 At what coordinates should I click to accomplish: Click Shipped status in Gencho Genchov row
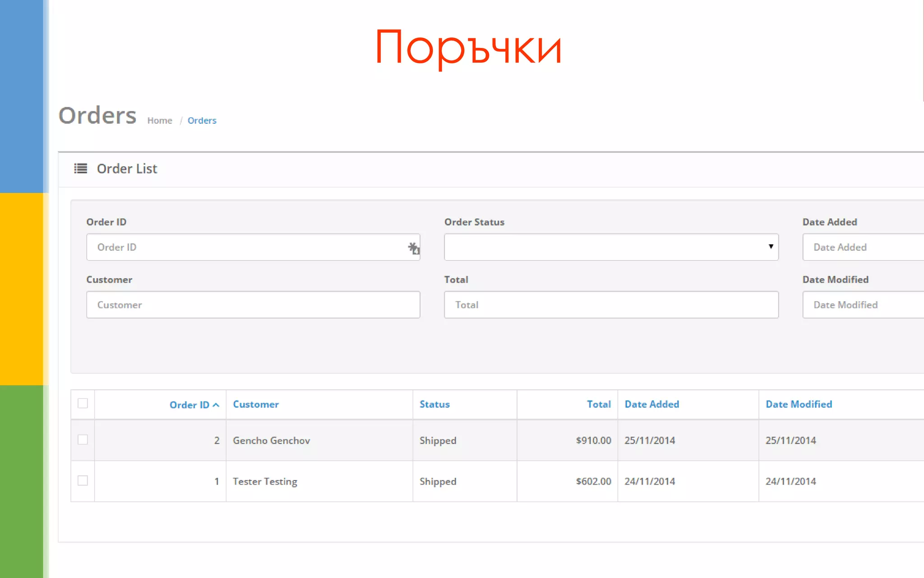click(438, 440)
